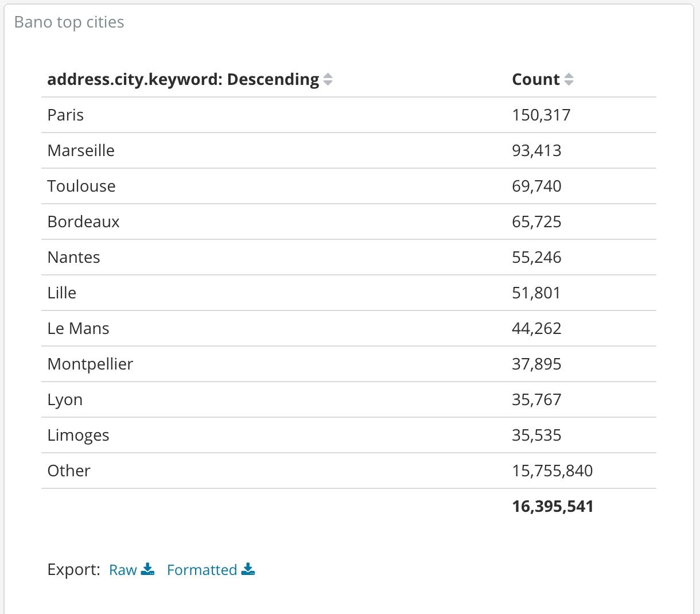The image size is (700, 614).
Task: Click the Bano top cities panel title
Action: tap(69, 22)
